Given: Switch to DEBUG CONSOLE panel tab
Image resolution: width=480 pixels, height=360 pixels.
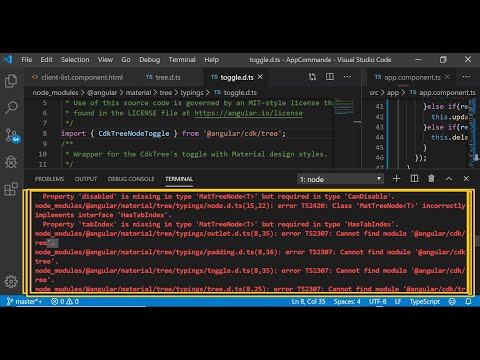Looking at the screenshot, I should point(131,179).
